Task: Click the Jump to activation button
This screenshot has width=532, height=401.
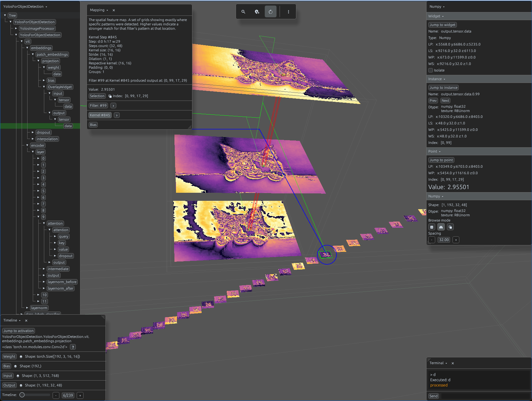Action: click(x=19, y=331)
